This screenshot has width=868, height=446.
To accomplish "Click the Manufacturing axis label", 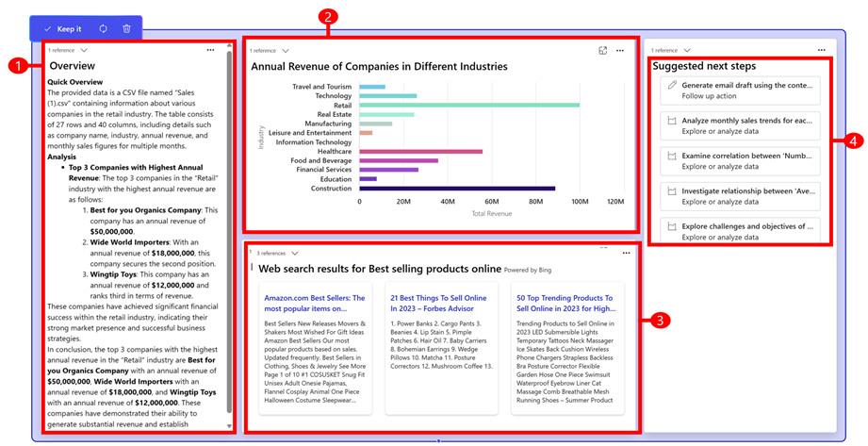I will pyautogui.click(x=328, y=124).
